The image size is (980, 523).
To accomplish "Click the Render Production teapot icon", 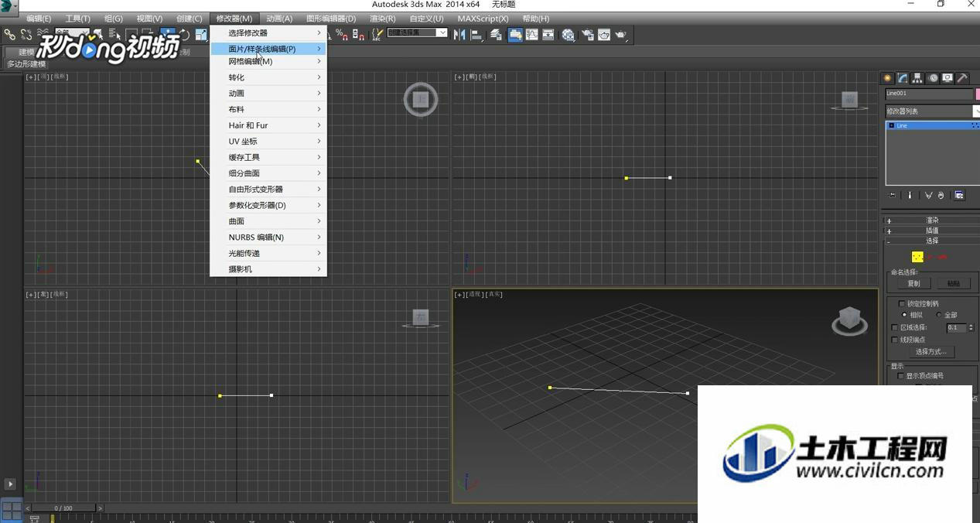I will coord(622,34).
